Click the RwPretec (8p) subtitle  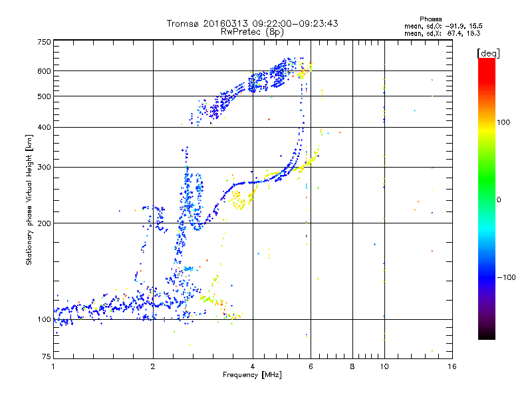(x=252, y=32)
